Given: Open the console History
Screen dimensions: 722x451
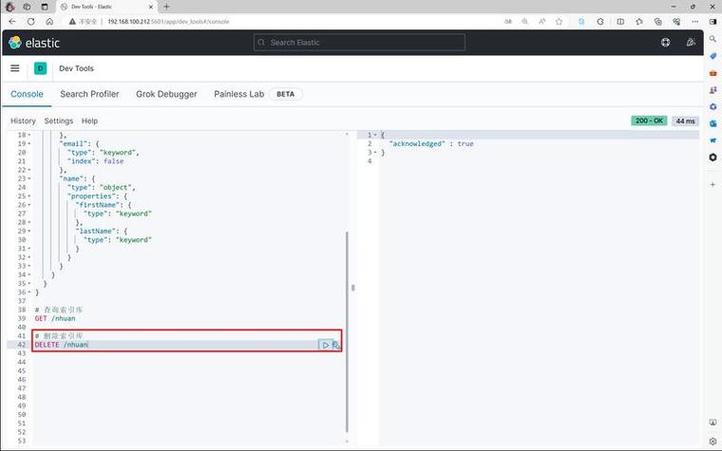Looking at the screenshot, I should pyautogui.click(x=23, y=121).
